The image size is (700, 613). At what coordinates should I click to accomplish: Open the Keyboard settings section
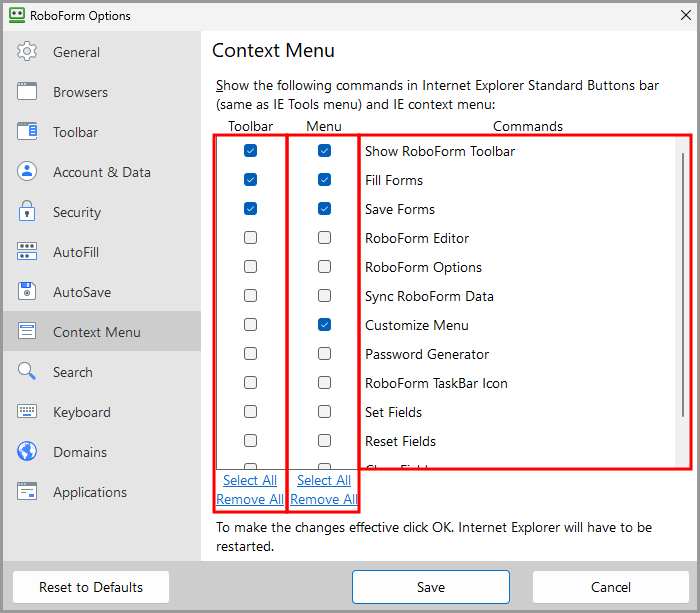102,411
